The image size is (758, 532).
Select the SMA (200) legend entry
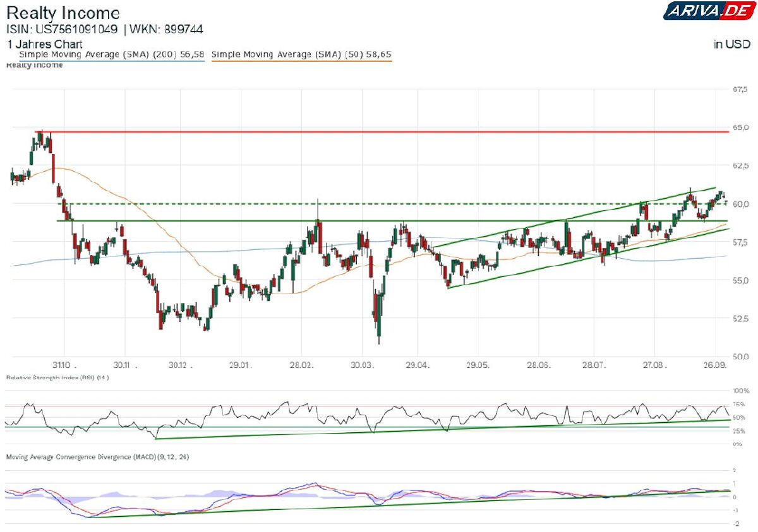[x=112, y=55]
